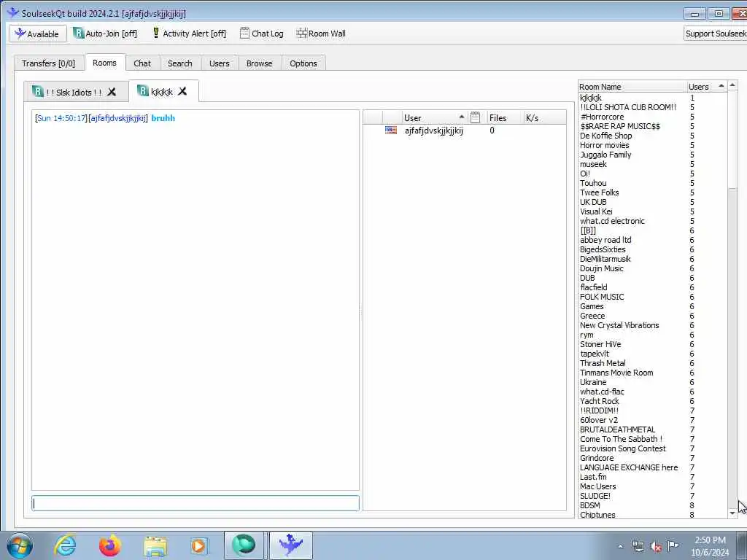Switch to the Search tab
The height and width of the screenshot is (560, 747).
coord(180,63)
